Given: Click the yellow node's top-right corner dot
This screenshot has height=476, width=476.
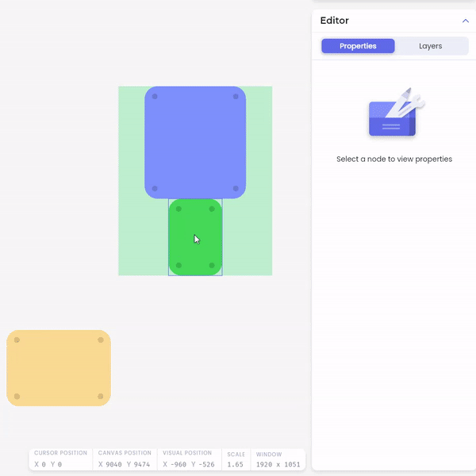Looking at the screenshot, I should point(101,340).
